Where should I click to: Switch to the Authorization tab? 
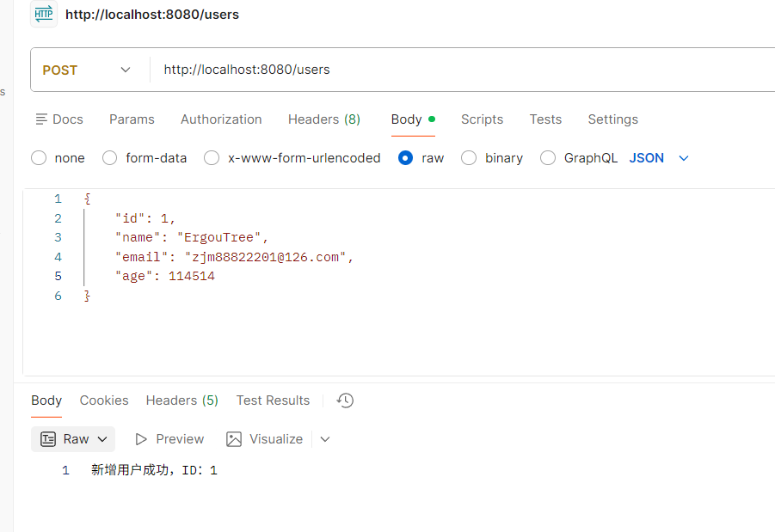point(221,119)
